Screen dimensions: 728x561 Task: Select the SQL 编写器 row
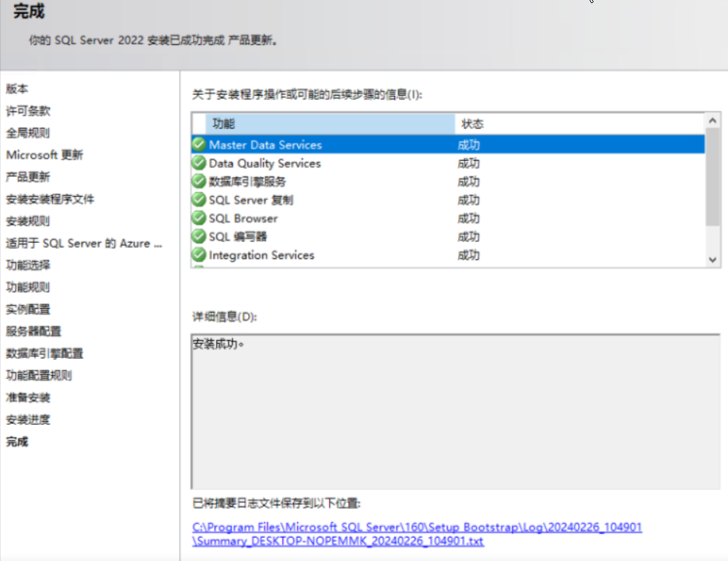click(448, 237)
